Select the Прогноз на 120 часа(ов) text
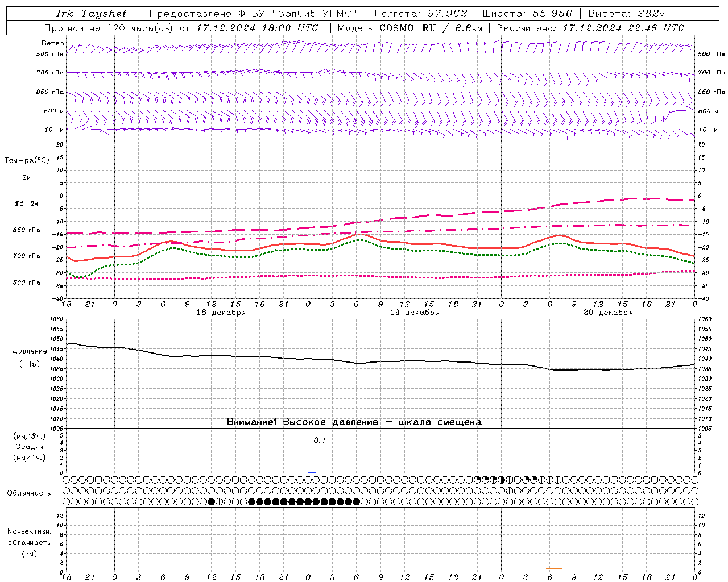Viewport: 728px width, 582px height. (x=110, y=28)
